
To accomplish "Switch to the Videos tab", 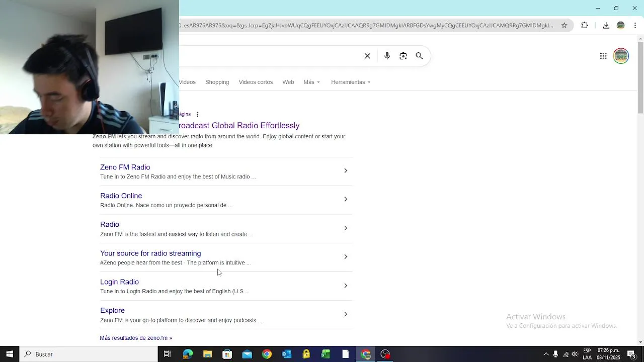I will click(188, 82).
